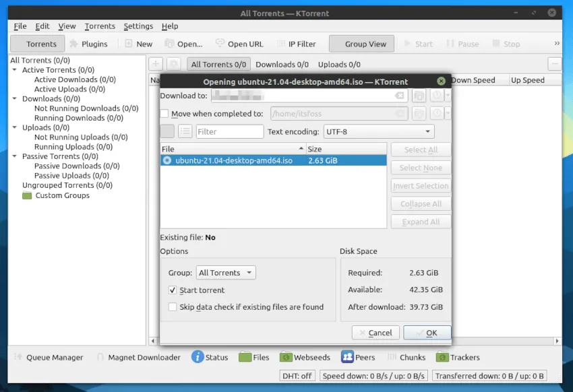Click the Cancel button
This screenshot has height=392, width=573.
coord(375,333)
